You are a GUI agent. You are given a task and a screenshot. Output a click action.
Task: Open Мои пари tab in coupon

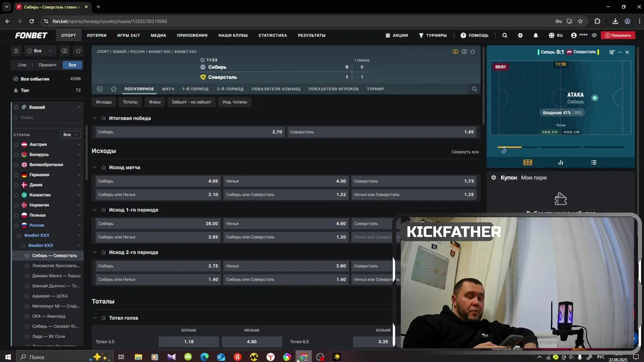tap(534, 177)
